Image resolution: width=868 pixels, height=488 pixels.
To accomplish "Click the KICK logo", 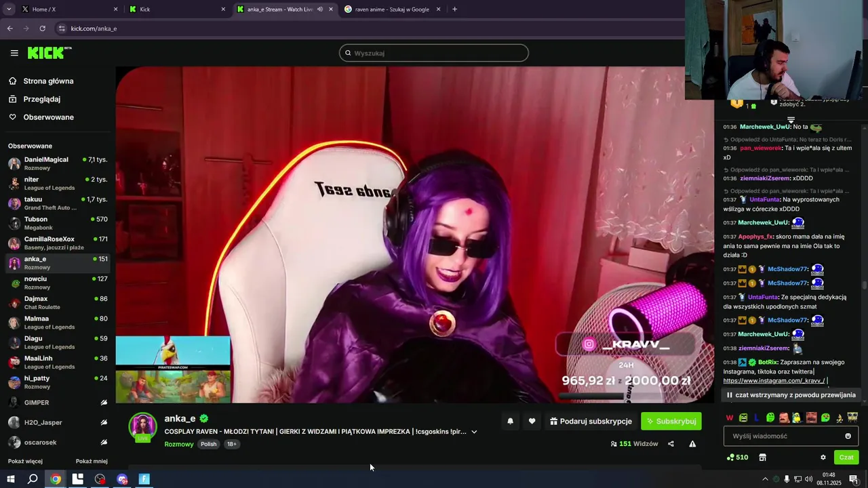I will point(50,53).
